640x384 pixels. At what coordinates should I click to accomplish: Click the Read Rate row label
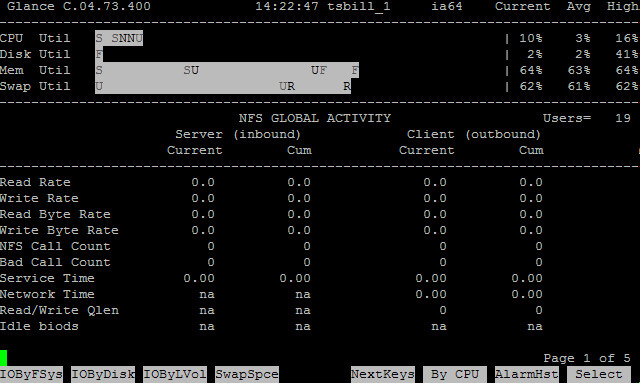click(x=35, y=182)
